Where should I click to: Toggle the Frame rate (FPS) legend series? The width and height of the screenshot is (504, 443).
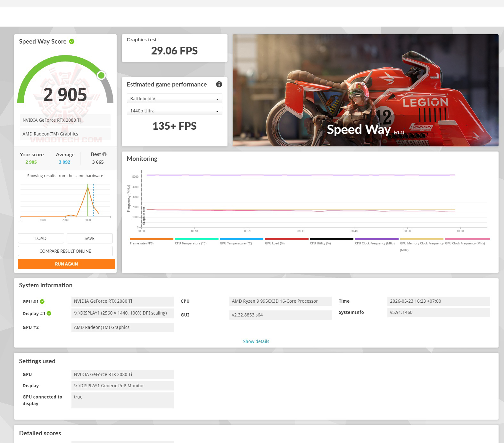pos(142,243)
